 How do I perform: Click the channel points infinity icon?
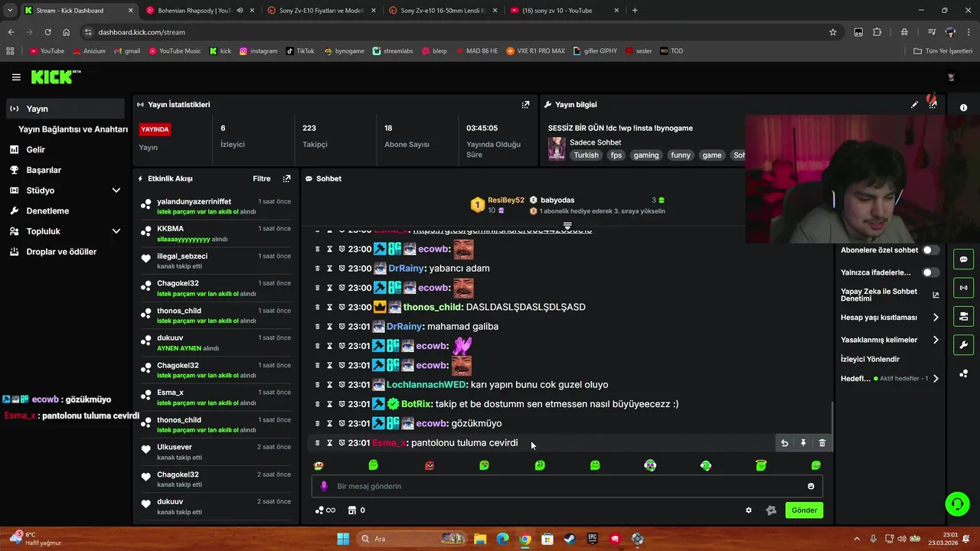(x=325, y=510)
